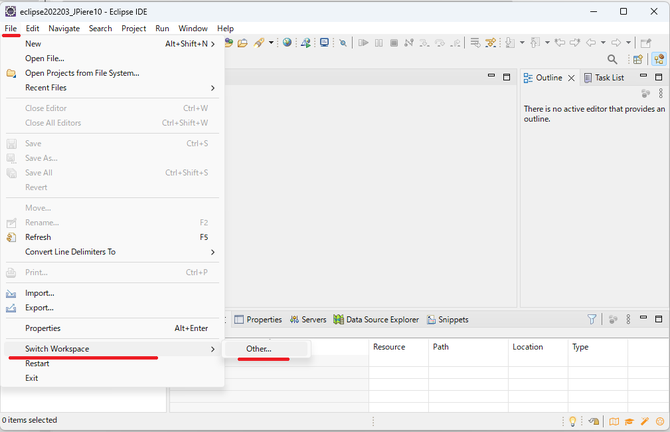The image size is (670, 432).
Task: Open the Open Perspective icon
Action: pos(637,60)
